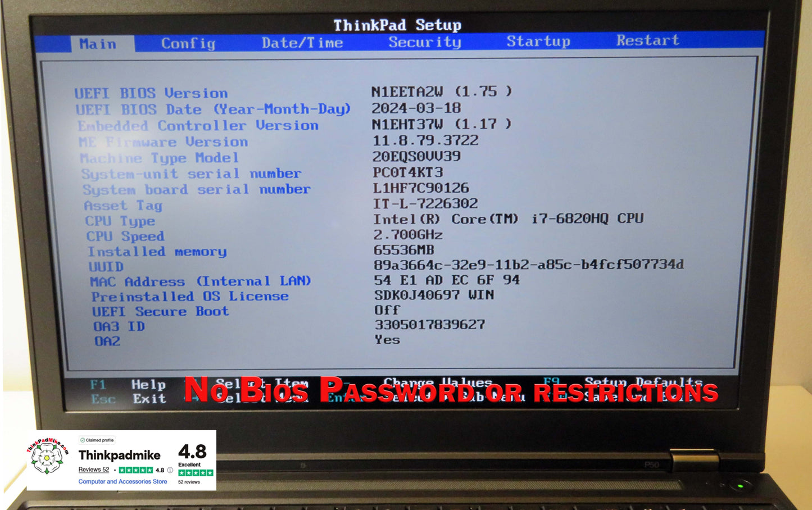The width and height of the screenshot is (812, 510).
Task: Click controller version N1EHT37W (1.17)
Action: (x=442, y=124)
